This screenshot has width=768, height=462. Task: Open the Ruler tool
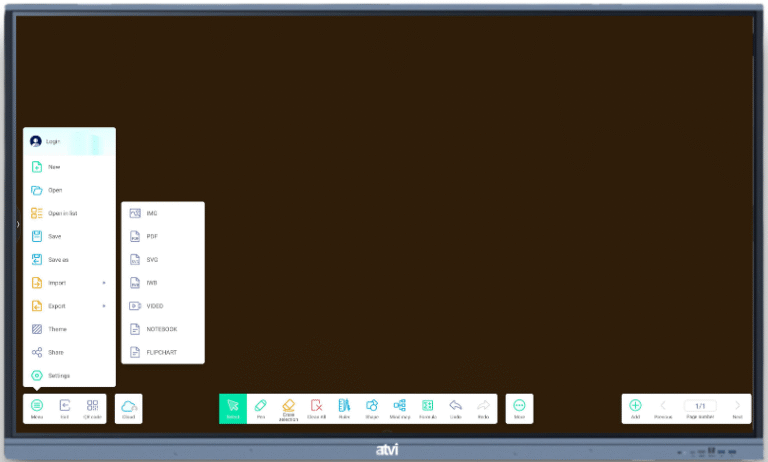click(344, 407)
